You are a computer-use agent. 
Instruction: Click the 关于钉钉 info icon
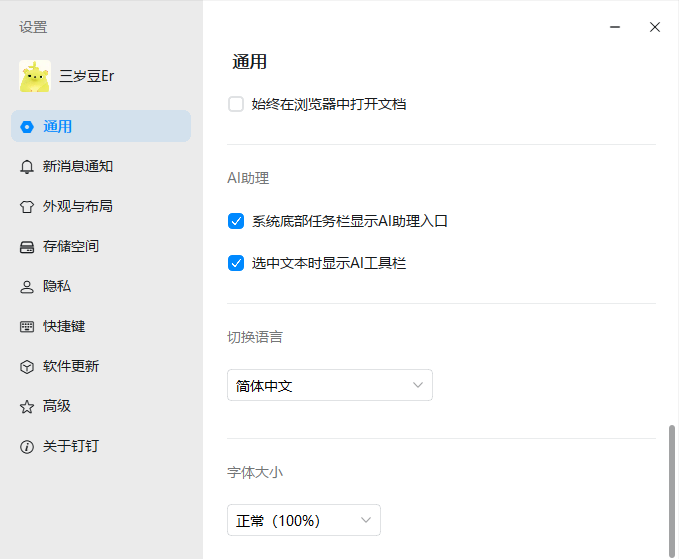[x=27, y=447]
